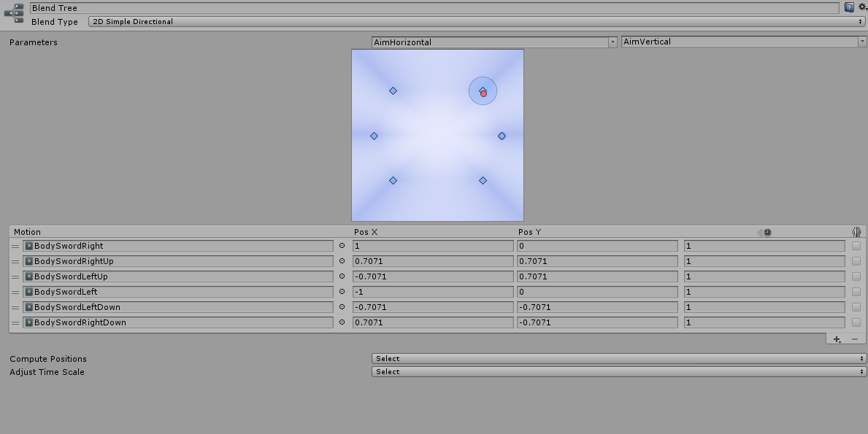Add a new motion with the plus button
The height and width of the screenshot is (434, 868).
(837, 338)
